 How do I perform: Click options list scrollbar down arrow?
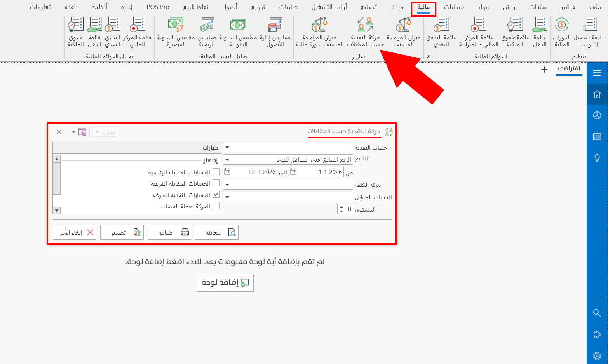pos(57,211)
